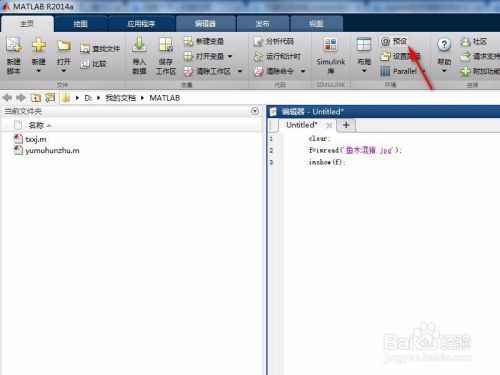
Task: Click Open Variable (打开变量) button
Action: pyautogui.click(x=204, y=56)
